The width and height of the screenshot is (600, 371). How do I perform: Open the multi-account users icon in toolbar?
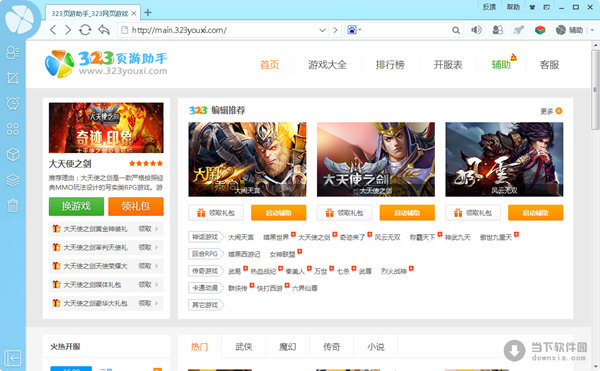(497, 30)
